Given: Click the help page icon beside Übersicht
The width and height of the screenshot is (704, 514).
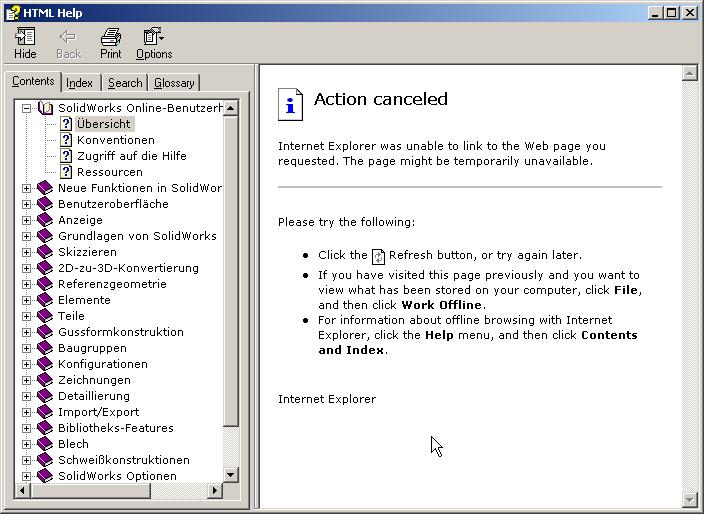Looking at the screenshot, I should pyautogui.click(x=66, y=124).
